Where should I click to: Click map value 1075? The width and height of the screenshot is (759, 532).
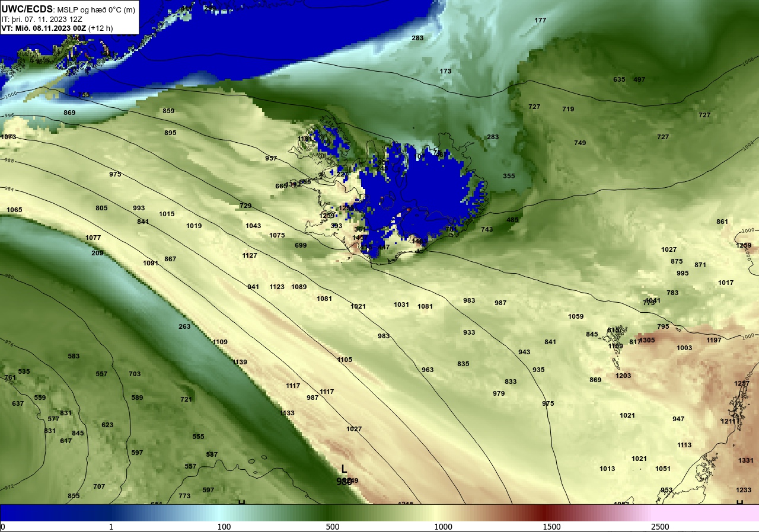[277, 235]
